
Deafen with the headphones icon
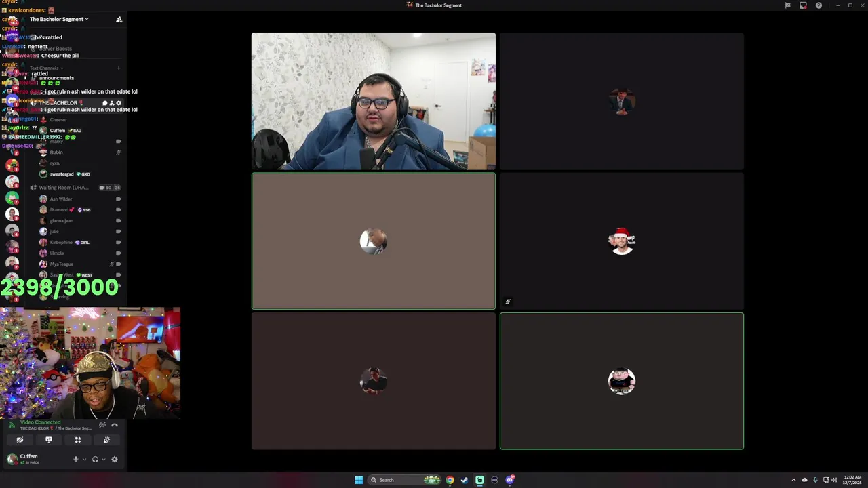(x=95, y=459)
